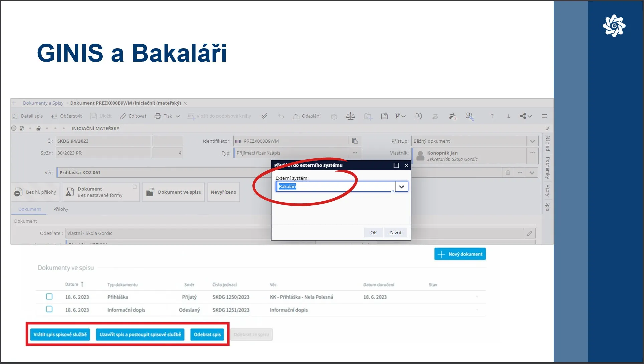Open the Odeslání send action
The width and height of the screenshot is (644, 364).
click(x=306, y=116)
